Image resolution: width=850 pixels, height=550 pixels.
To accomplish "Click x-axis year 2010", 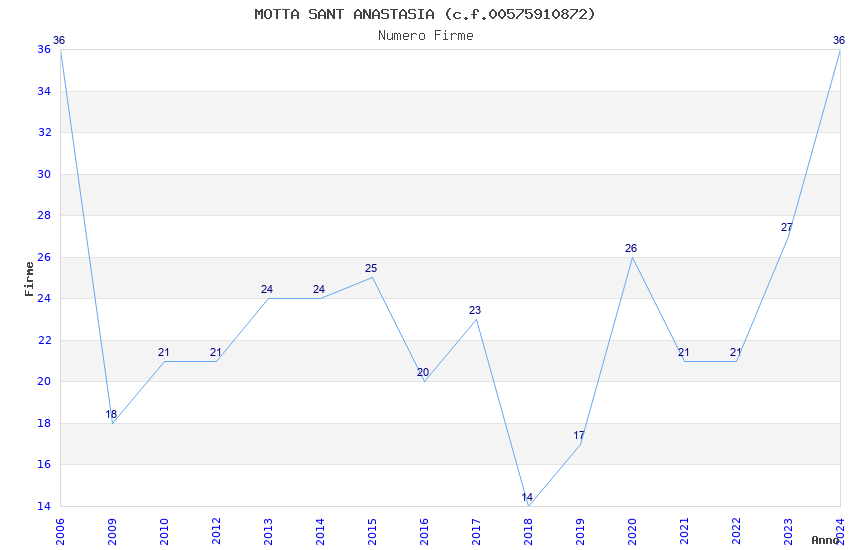I will [164, 531].
